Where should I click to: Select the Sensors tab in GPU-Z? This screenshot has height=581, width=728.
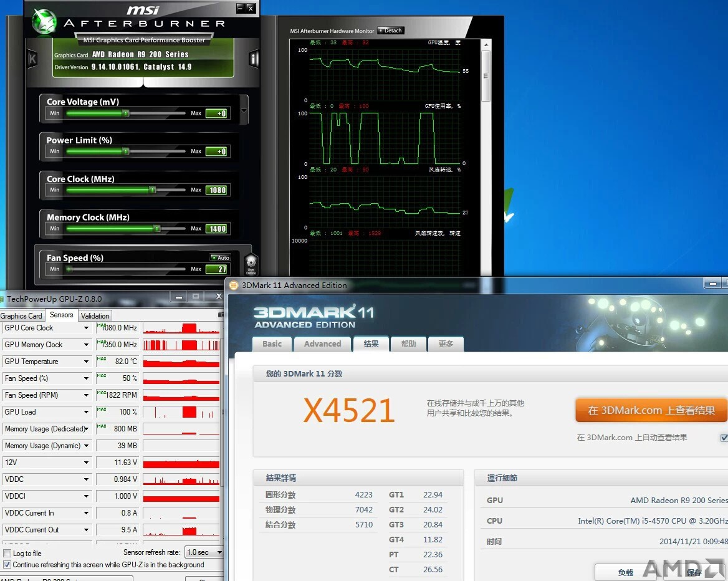61,315
